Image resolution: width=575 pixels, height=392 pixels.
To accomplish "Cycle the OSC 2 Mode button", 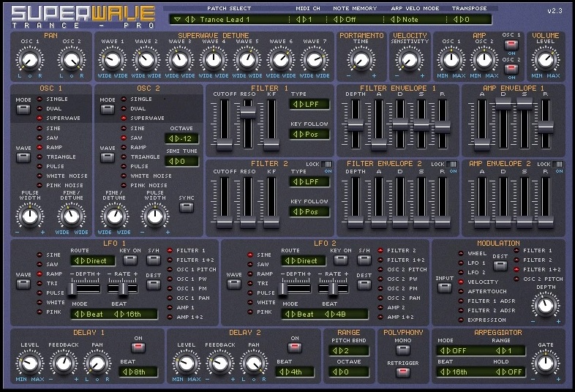I will pos(108,109).
